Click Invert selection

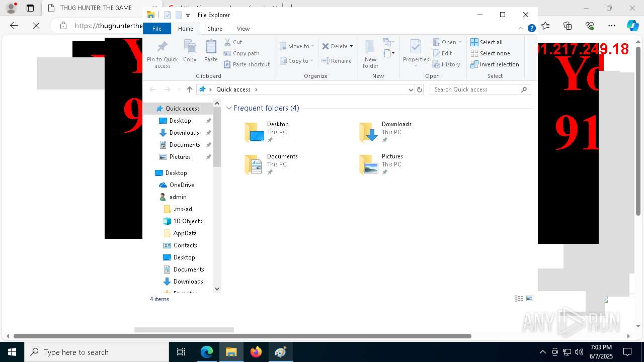click(x=495, y=64)
